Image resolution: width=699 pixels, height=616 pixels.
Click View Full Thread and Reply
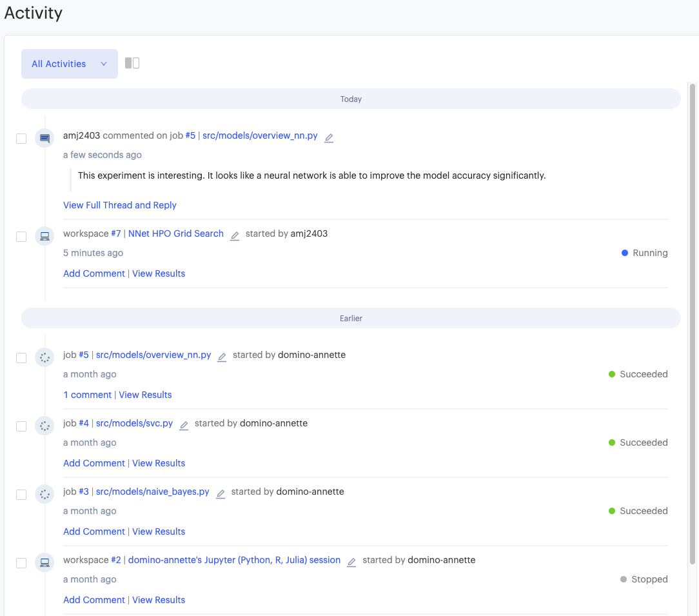coord(119,204)
